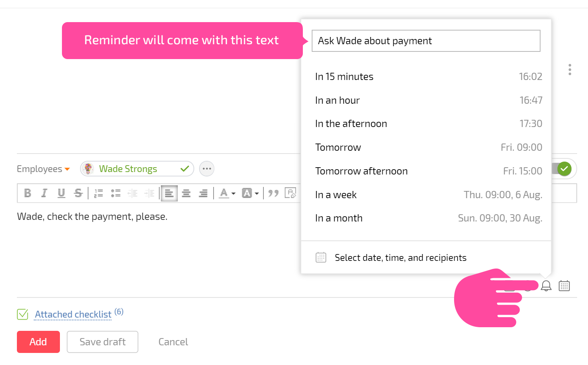Viewport: 588px width, 365px height.
Task: Toggle the Attached checklist checkbox
Action: pyautogui.click(x=23, y=314)
